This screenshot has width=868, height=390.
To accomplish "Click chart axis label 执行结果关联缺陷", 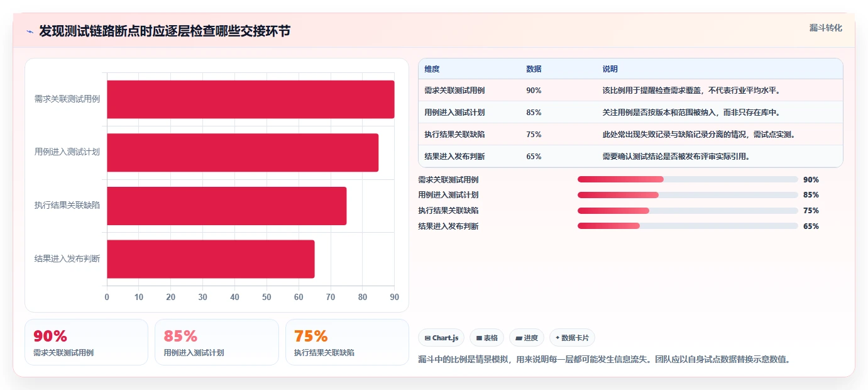I will (67, 206).
